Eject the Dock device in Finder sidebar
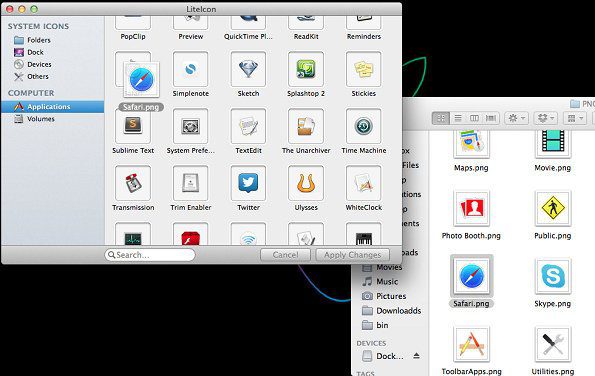Image resolution: width=595 pixels, height=376 pixels. pyautogui.click(x=416, y=356)
